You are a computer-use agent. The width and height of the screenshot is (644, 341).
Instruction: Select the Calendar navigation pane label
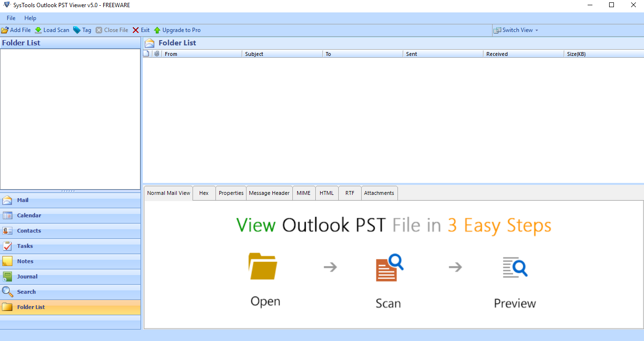pos(29,215)
